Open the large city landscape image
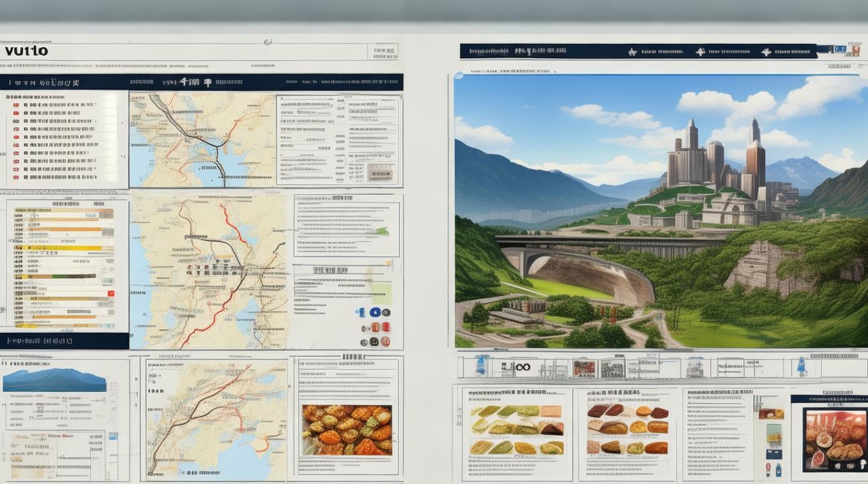The height and width of the screenshot is (484, 868). 661,211
